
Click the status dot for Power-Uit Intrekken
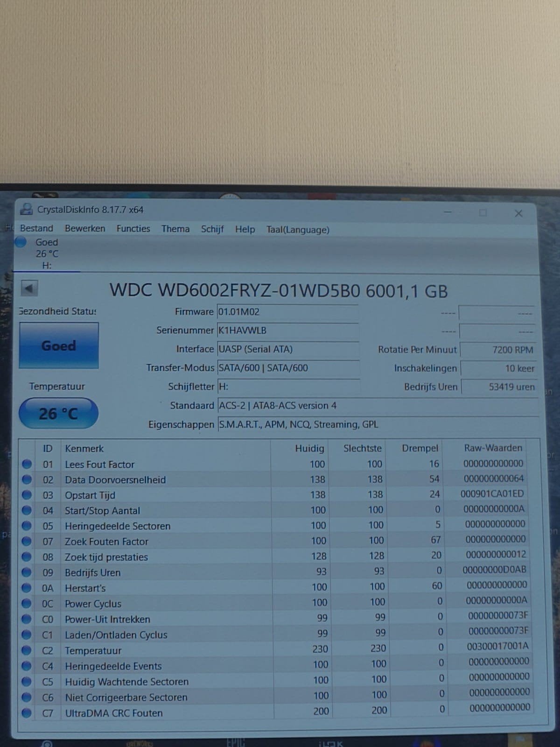(27, 619)
